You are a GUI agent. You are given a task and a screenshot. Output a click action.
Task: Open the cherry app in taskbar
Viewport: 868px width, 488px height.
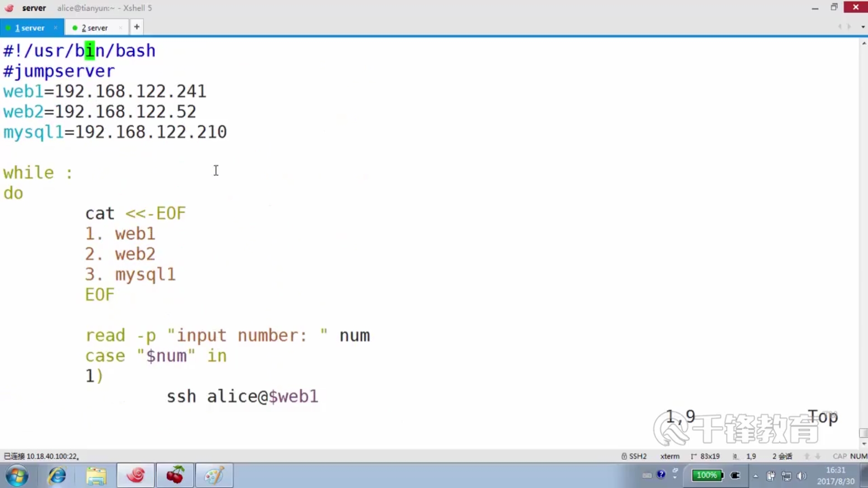point(175,475)
